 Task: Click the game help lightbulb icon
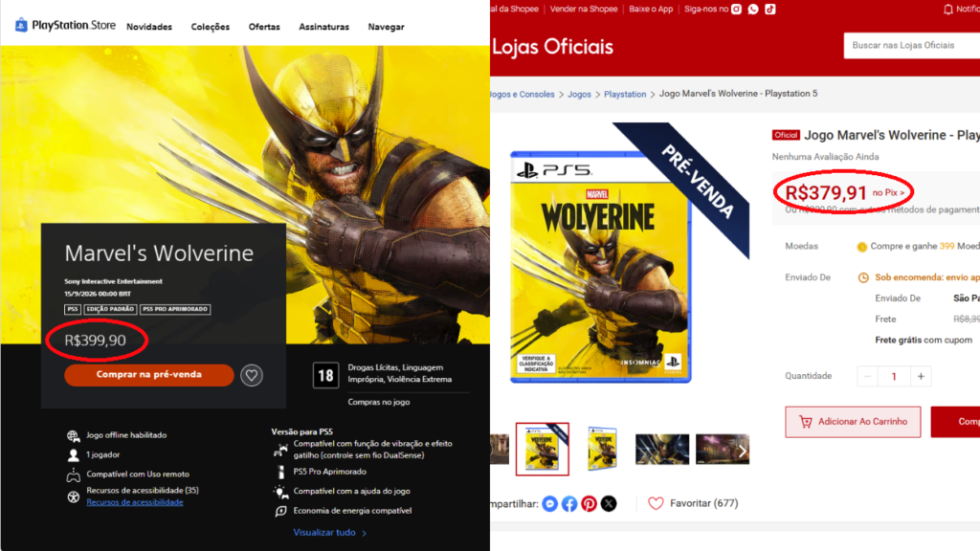[280, 492]
